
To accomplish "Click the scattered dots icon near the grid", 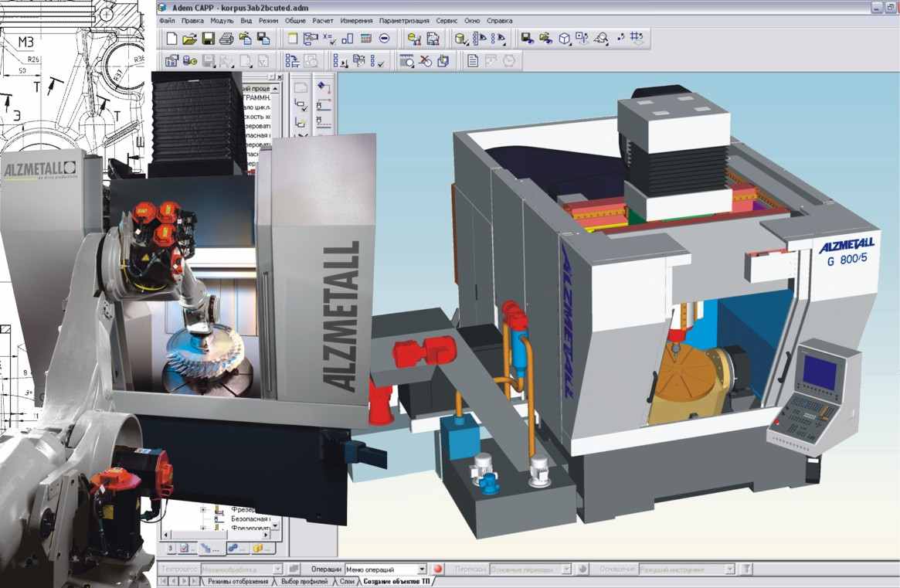I will click(x=620, y=38).
